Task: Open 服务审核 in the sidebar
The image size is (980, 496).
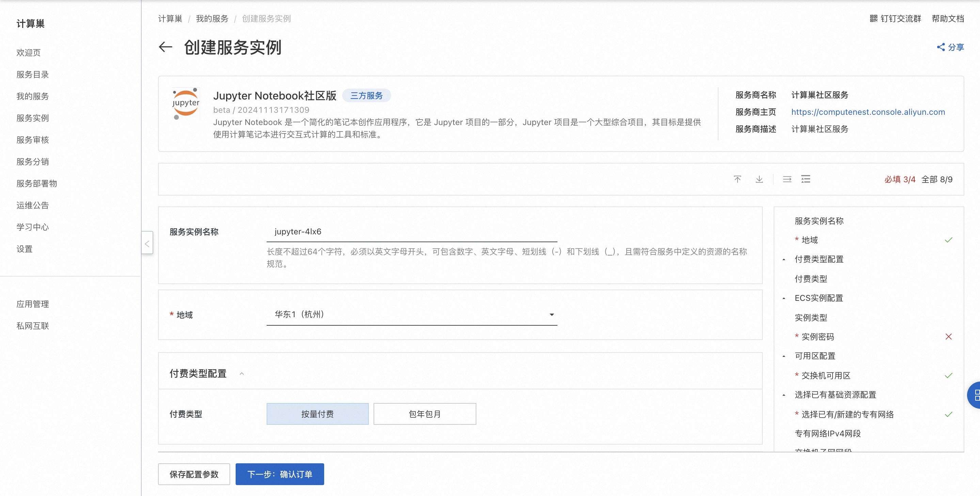Action: coord(33,140)
